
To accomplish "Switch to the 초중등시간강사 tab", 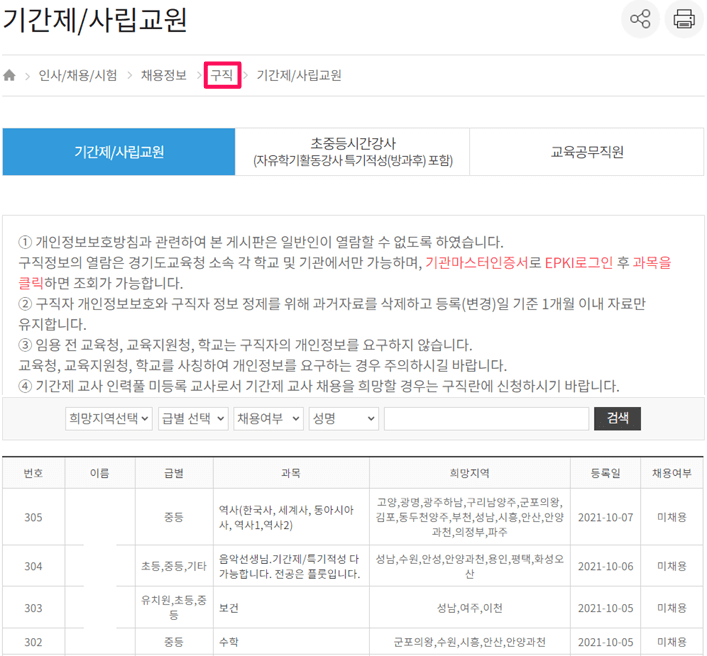I will click(353, 152).
